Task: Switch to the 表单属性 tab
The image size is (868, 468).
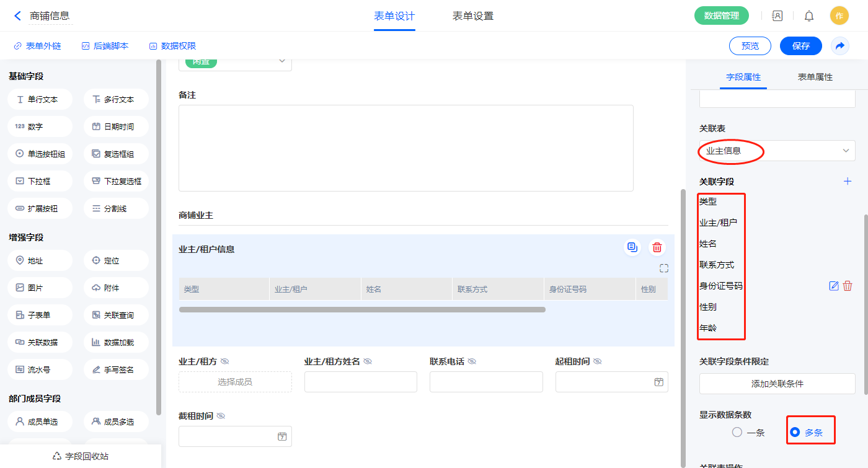Action: click(815, 77)
